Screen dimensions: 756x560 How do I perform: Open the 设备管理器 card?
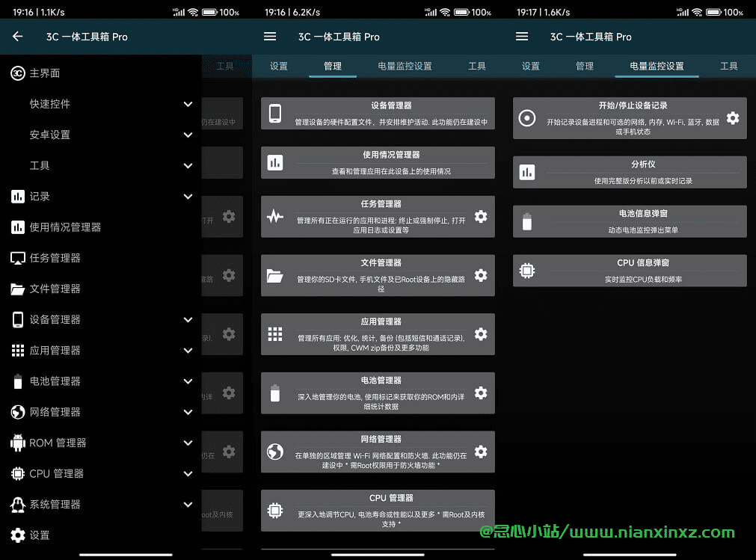click(378, 113)
